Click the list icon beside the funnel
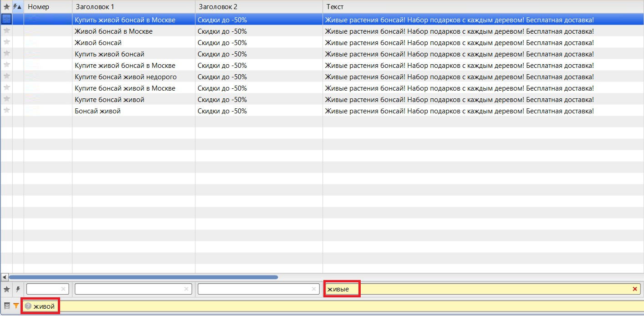Screen dimensions: 644x316 click(x=7, y=306)
